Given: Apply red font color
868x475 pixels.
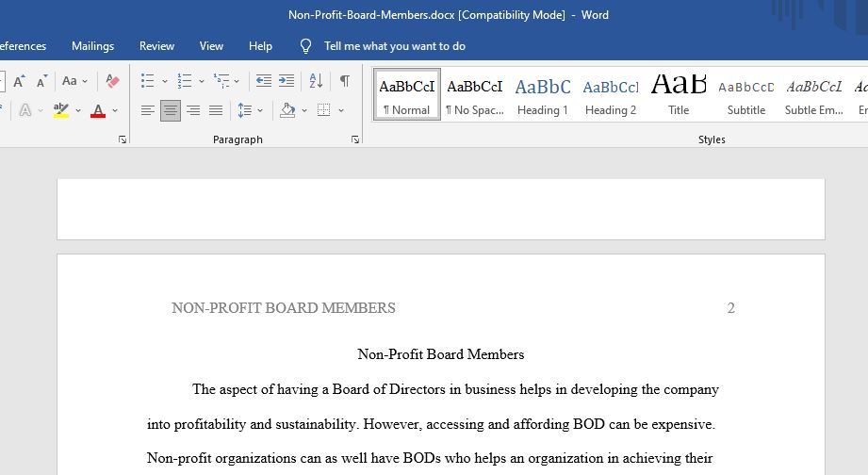Looking at the screenshot, I should tap(98, 110).
